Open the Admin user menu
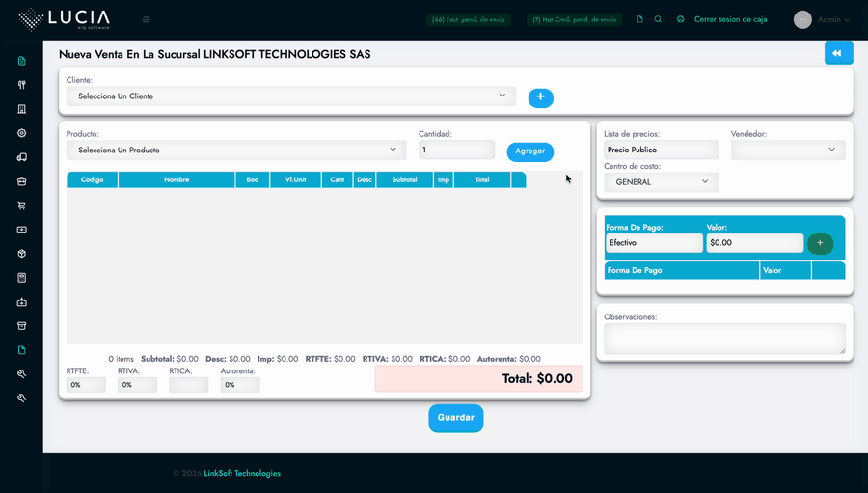Screen dimensions: 868x493 click(x=823, y=19)
